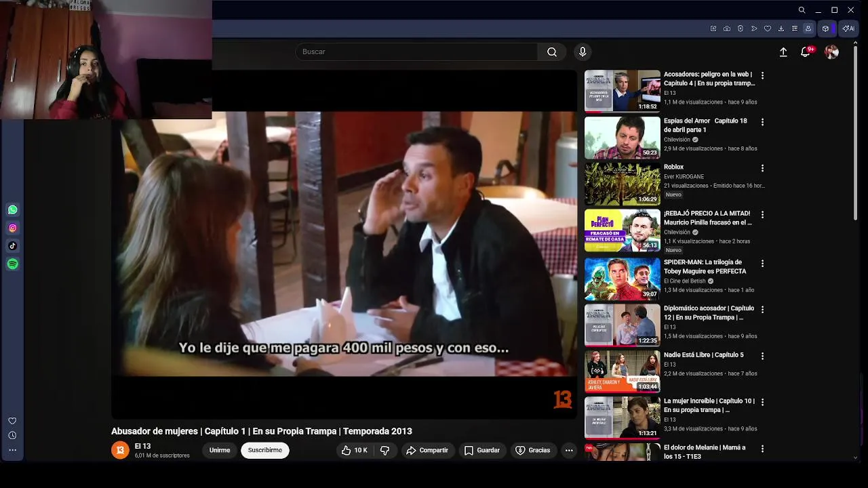Screen dimensions: 868x488
Task: Open WhatsApp in the Opera sidebar
Action: (12, 210)
